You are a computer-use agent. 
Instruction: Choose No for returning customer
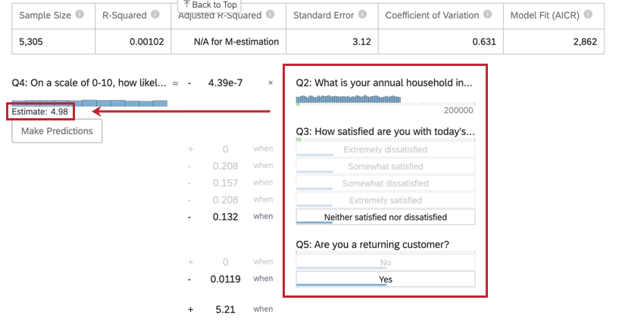click(385, 263)
